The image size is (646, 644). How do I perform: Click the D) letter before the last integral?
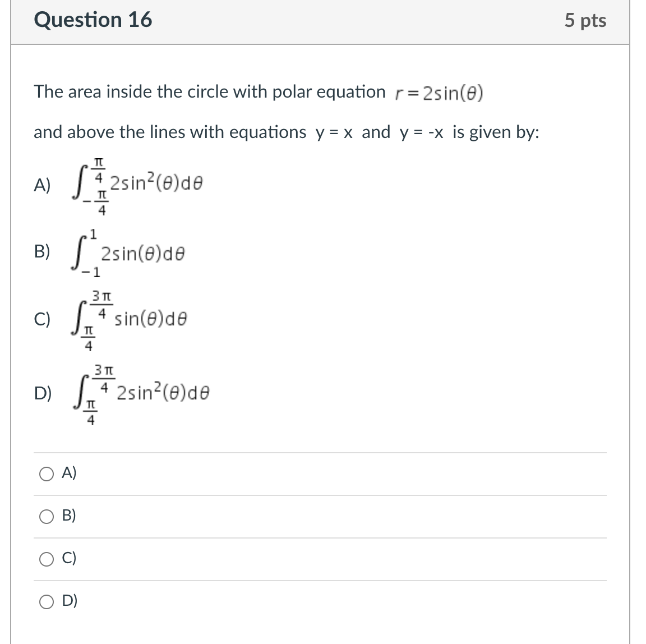[43, 393]
